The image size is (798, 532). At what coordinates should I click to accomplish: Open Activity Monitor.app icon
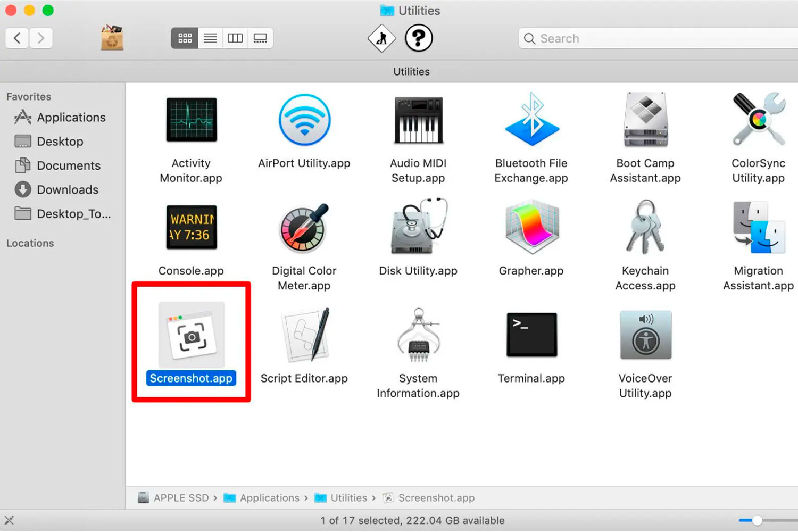[x=192, y=120]
